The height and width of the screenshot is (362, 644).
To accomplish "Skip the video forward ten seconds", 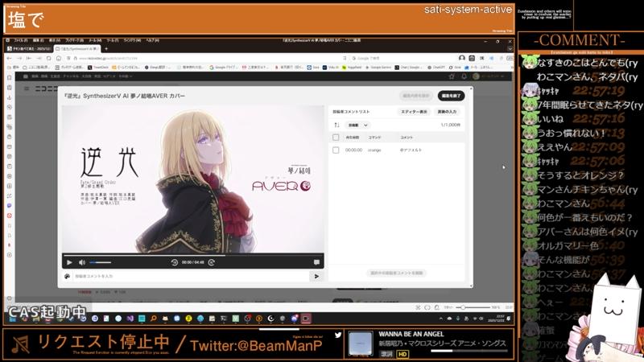I will (x=212, y=262).
